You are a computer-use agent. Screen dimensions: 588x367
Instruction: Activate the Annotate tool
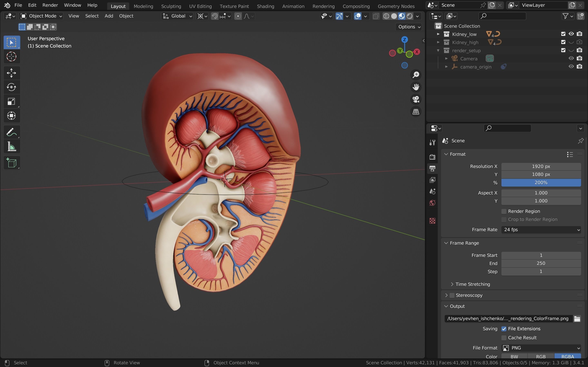(11, 132)
